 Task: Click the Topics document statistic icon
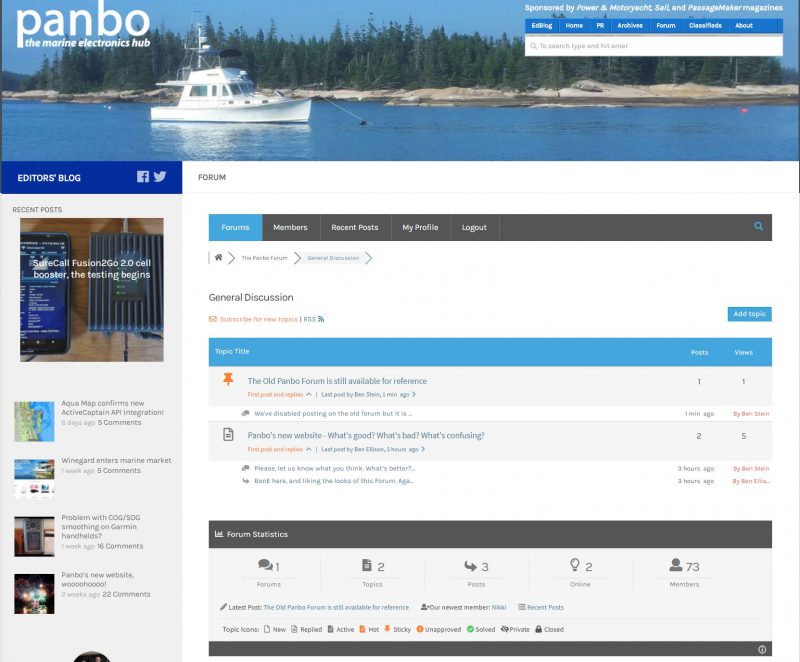point(367,565)
